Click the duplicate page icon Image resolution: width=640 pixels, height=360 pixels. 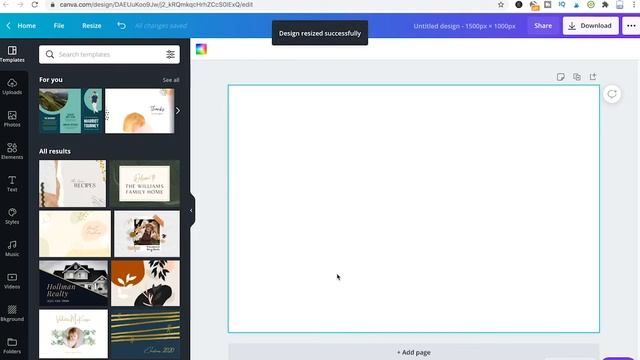[x=577, y=77]
